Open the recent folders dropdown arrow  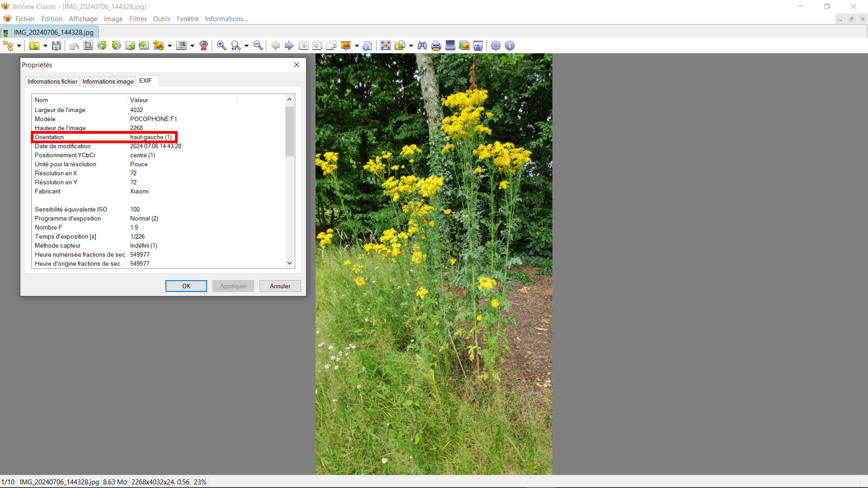[45, 46]
